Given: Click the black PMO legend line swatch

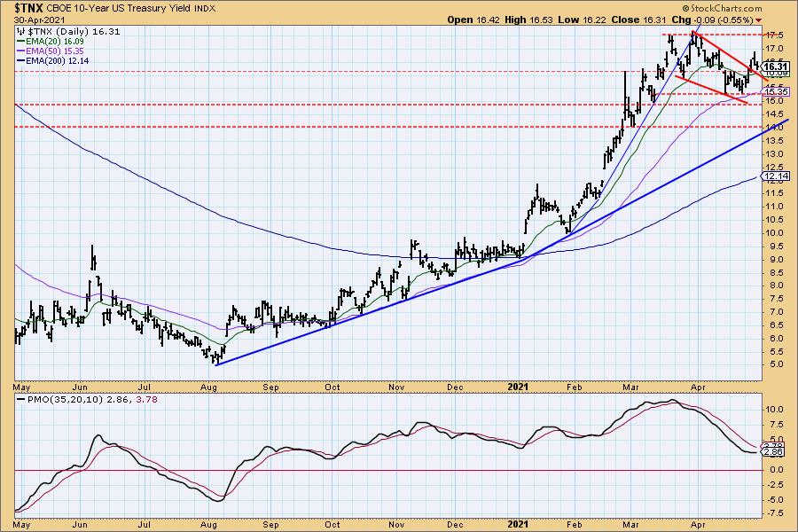Looking at the screenshot, I should coord(21,400).
